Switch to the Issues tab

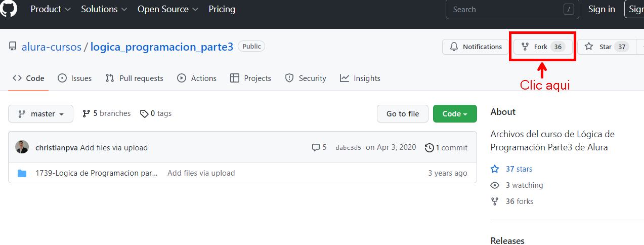point(75,78)
